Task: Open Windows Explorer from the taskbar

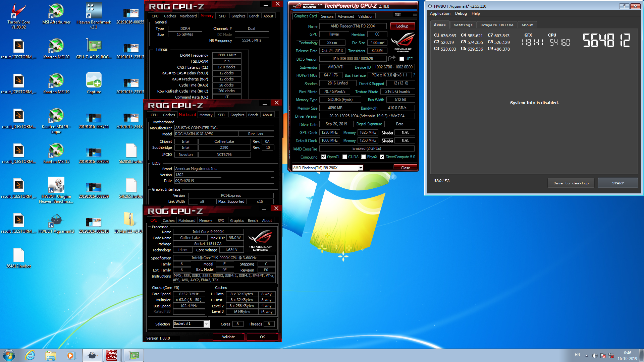Action: tap(51, 355)
